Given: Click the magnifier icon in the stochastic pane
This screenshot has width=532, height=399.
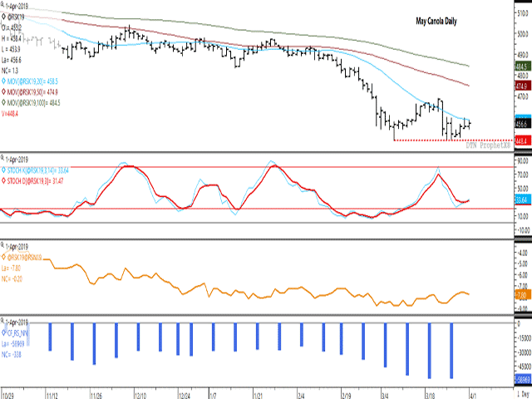Looking at the screenshot, I should point(2,157).
